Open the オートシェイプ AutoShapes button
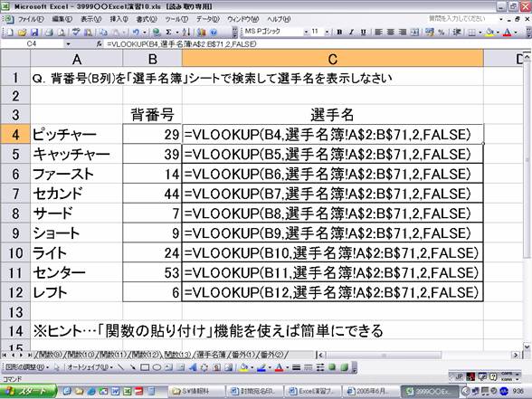The width and height of the screenshot is (532, 399). [x=90, y=367]
